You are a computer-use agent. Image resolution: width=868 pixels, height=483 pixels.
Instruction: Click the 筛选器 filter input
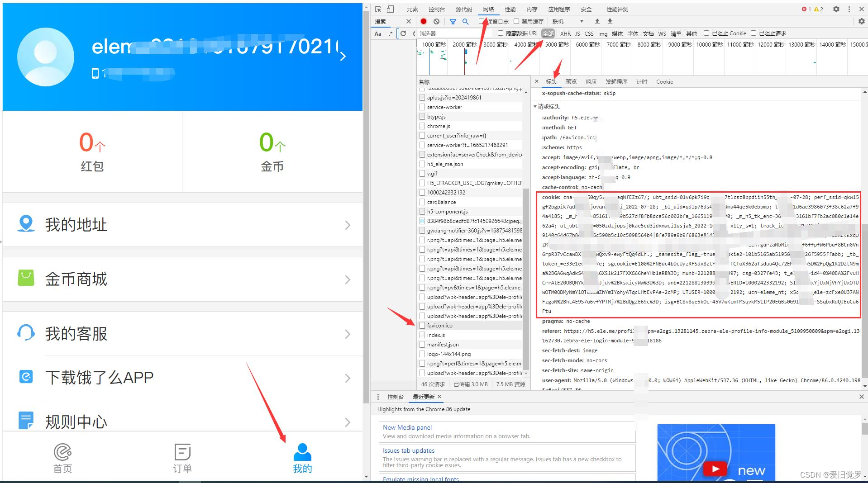[455, 33]
